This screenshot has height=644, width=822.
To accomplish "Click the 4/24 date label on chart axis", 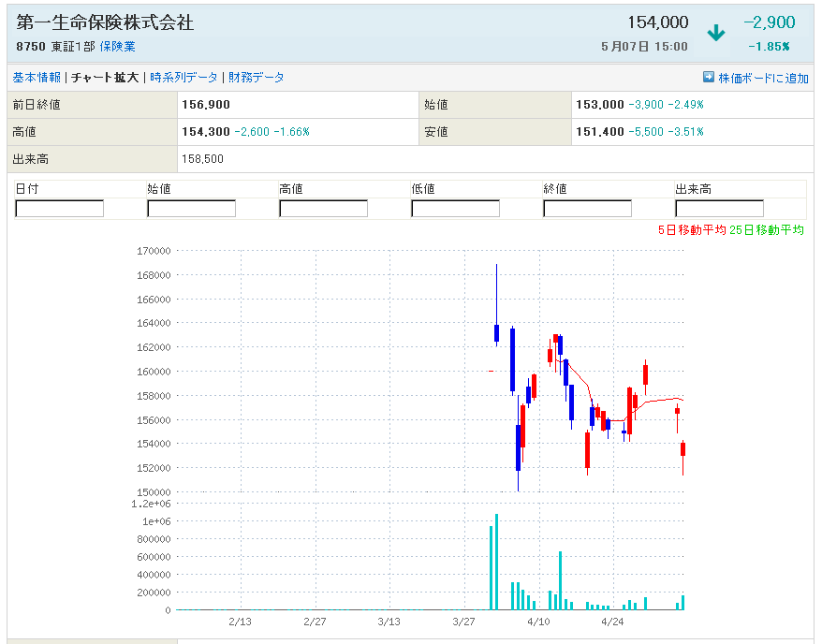I will (612, 622).
